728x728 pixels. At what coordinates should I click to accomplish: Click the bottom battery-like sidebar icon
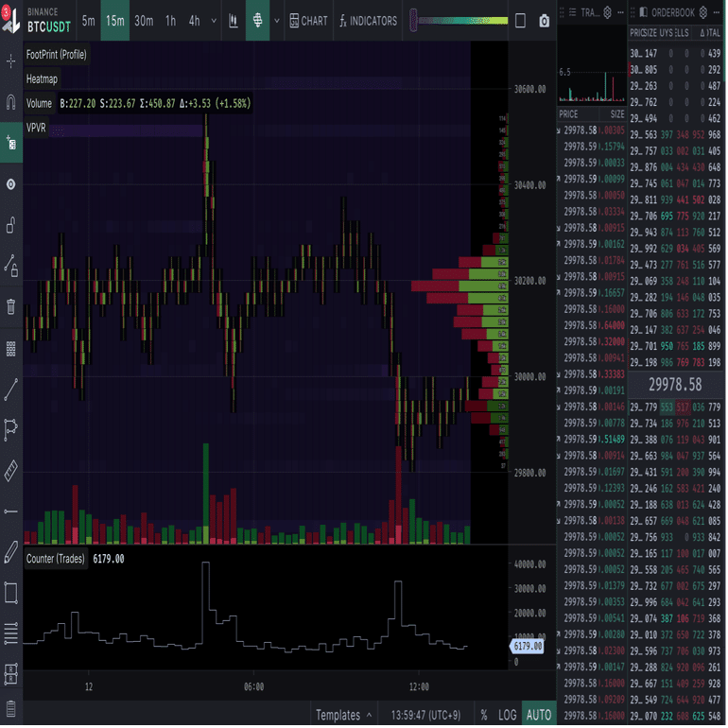(x=10, y=709)
